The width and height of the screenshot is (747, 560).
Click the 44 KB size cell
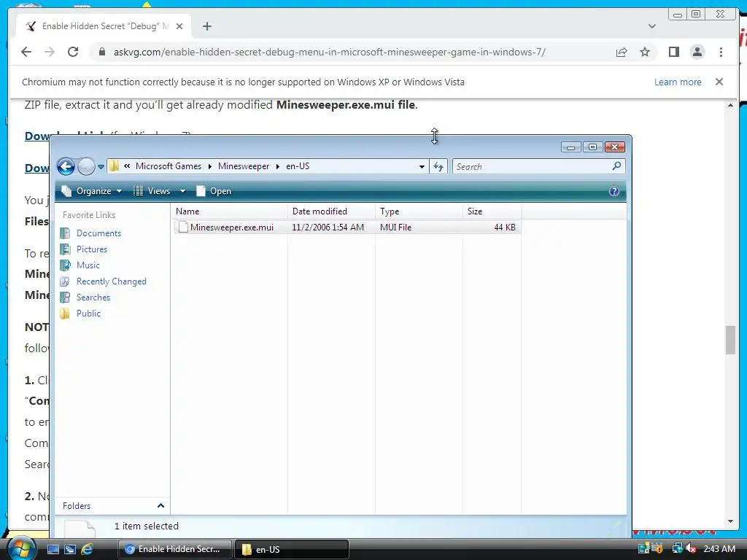coord(505,227)
